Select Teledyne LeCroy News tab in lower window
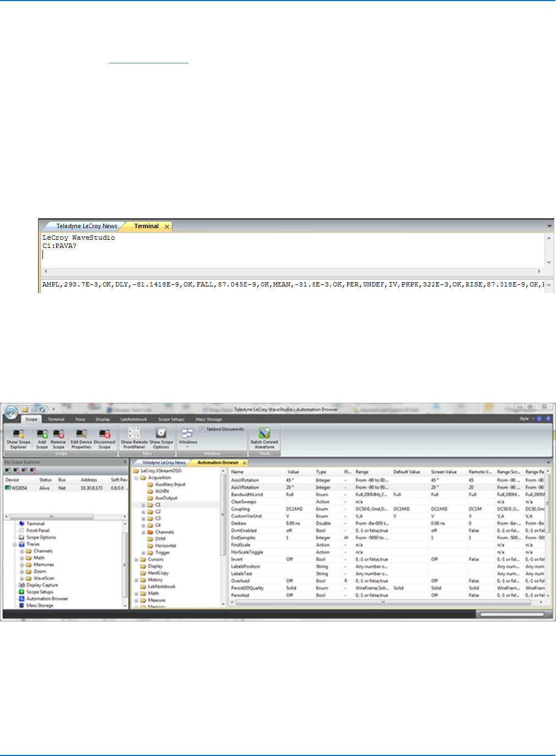556x756 pixels. (x=164, y=462)
